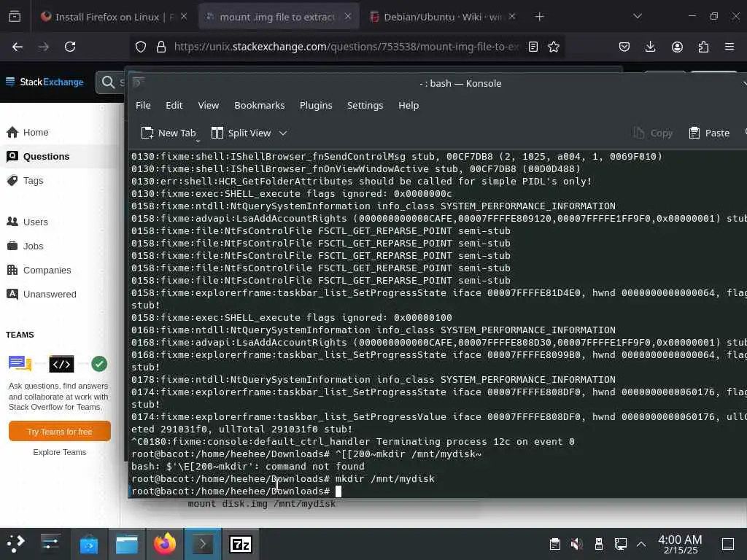Image resolution: width=747 pixels, height=560 pixels.
Task: Open clipboard tray icon
Action: point(554,544)
